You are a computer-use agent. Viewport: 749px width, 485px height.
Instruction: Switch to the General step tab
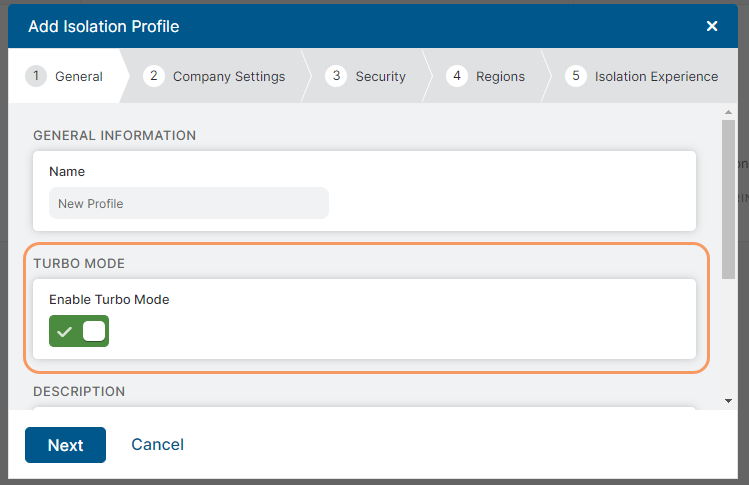coord(78,76)
